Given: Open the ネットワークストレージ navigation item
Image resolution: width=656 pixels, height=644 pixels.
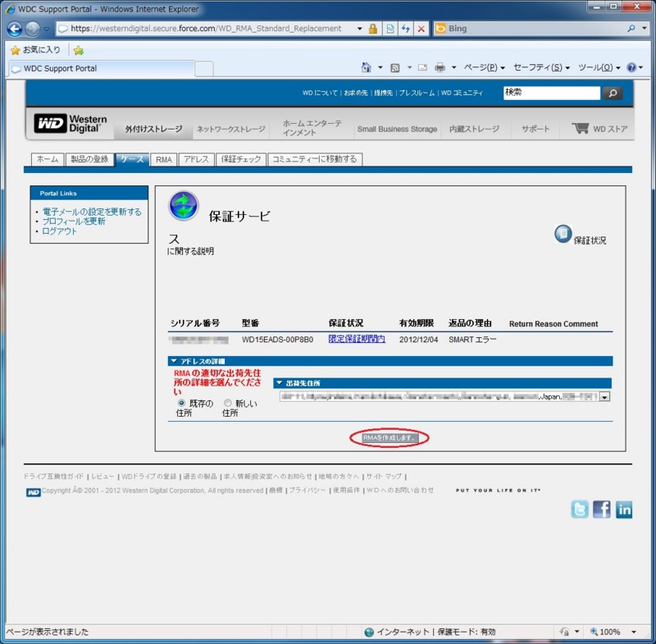Looking at the screenshot, I should [231, 129].
